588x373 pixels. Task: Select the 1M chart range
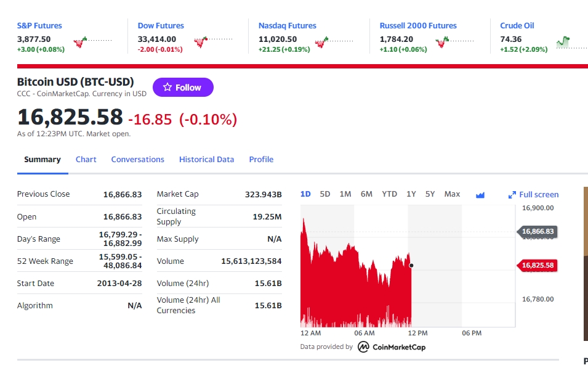[x=345, y=194]
